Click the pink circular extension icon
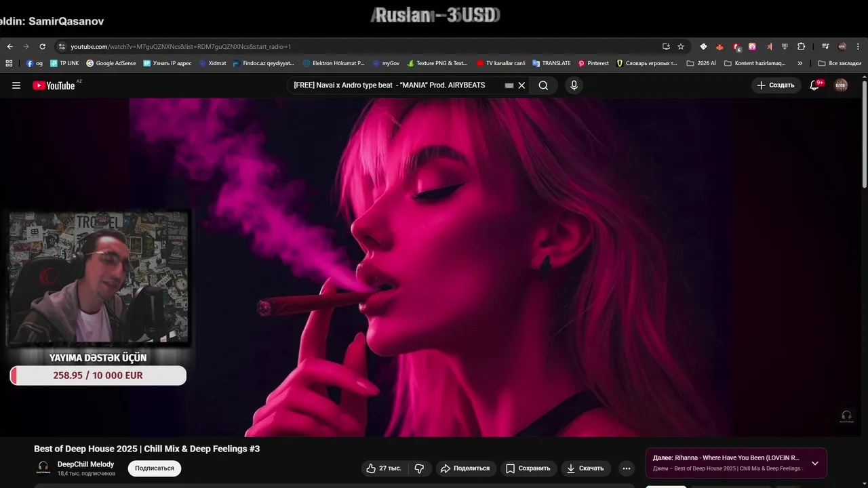868x488 pixels. click(752, 47)
